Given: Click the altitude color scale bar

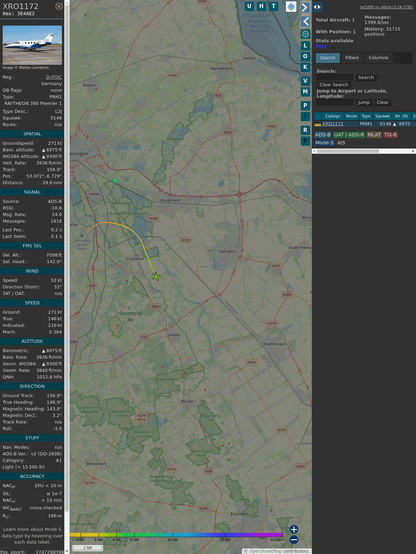Looking at the screenshot, I should point(176,535).
